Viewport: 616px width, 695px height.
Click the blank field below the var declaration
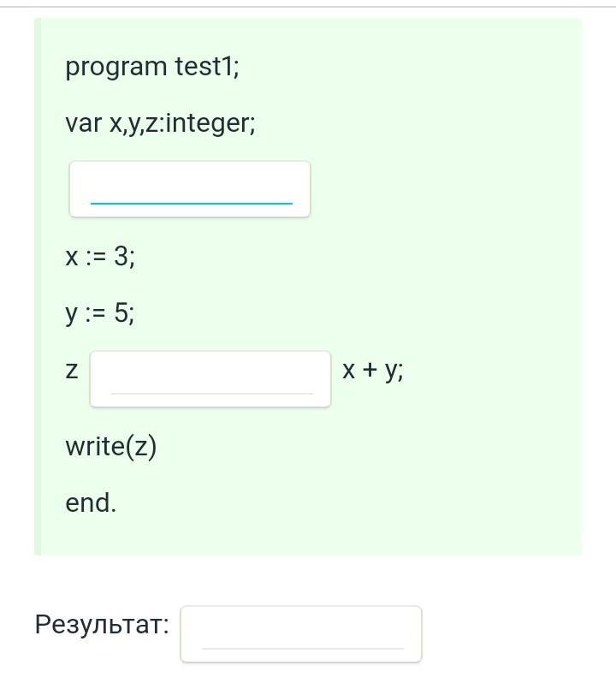(x=189, y=188)
